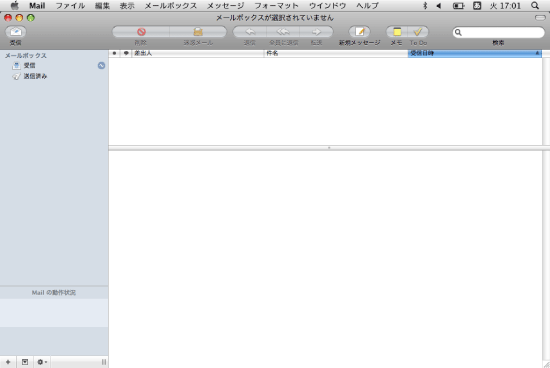Click the junk mail (迷惑メール) icon
This screenshot has height=368, width=550.
[198, 32]
